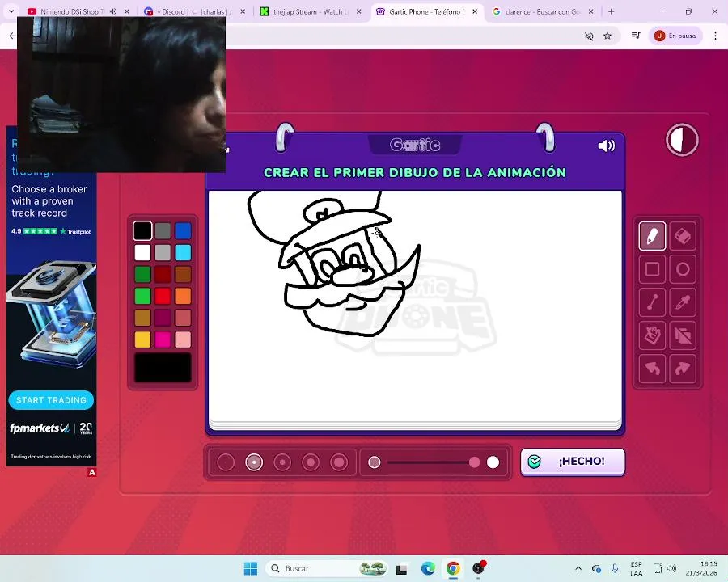
Task: Set opacity to the solid white dot
Action: 493,462
